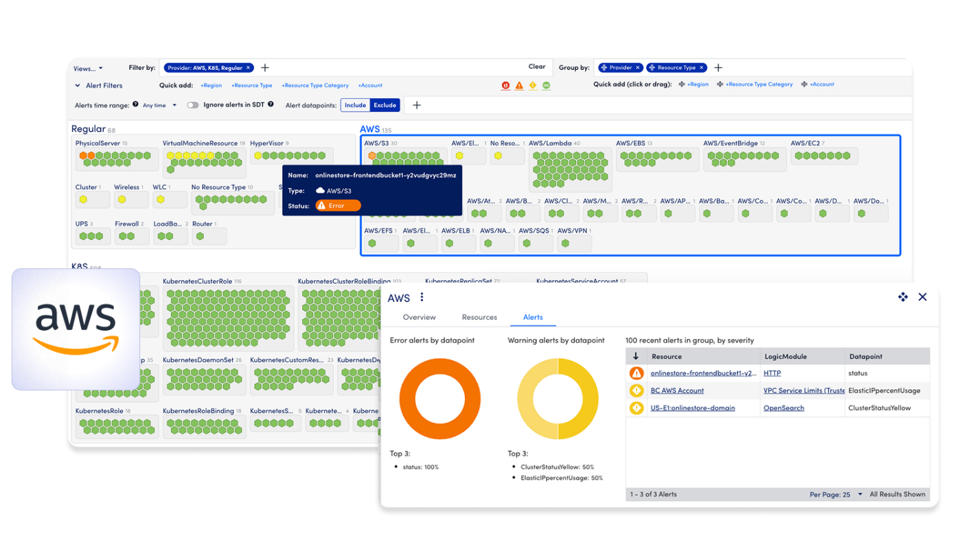
Task: Sort alerts by severity arrow column
Action: click(x=636, y=356)
